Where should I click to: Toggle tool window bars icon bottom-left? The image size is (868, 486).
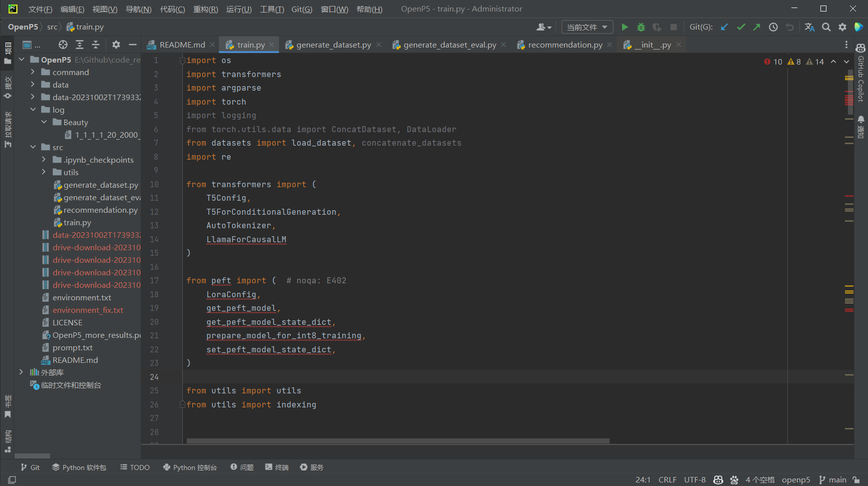point(12,480)
